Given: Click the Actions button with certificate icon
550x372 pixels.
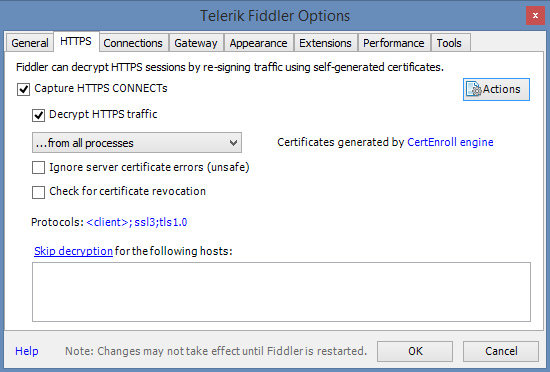Looking at the screenshot, I should 496,89.
